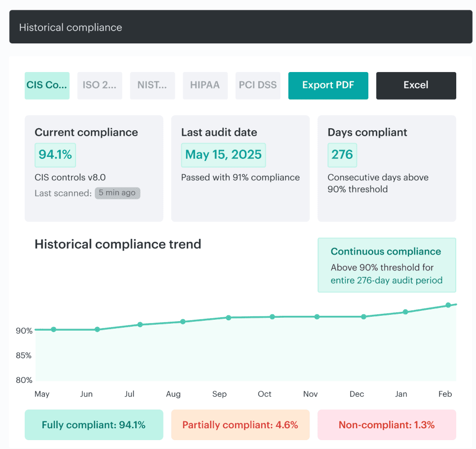476x449 pixels.
Task: Open the Continuous compliance summary card
Action: pos(387,265)
